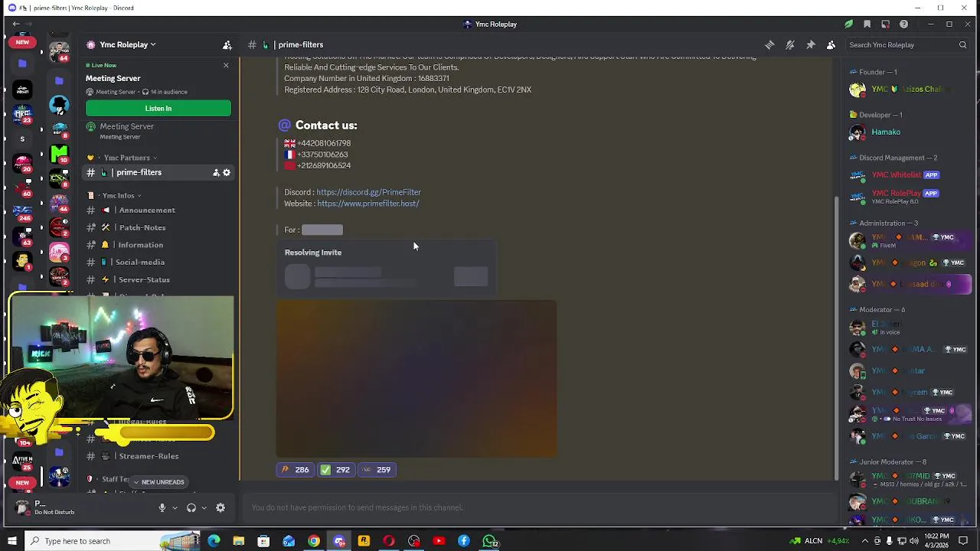
Task: Expand headphone output options arrow
Action: [x=204, y=507]
